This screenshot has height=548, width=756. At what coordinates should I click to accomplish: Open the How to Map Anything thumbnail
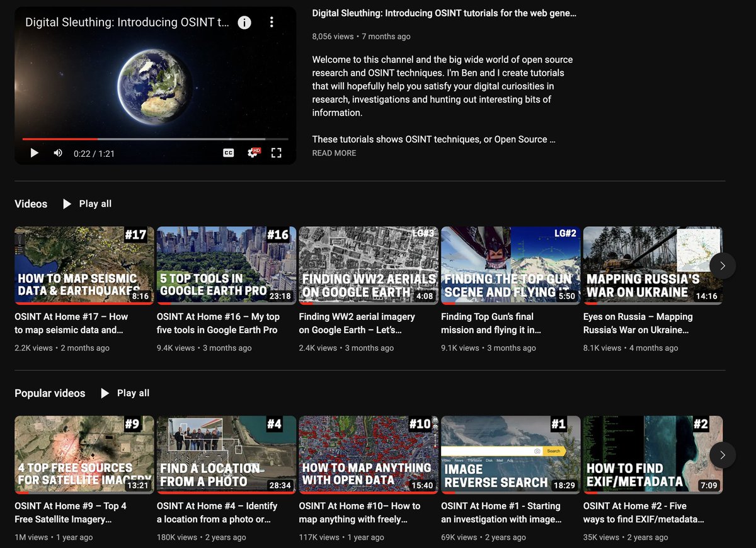click(369, 455)
